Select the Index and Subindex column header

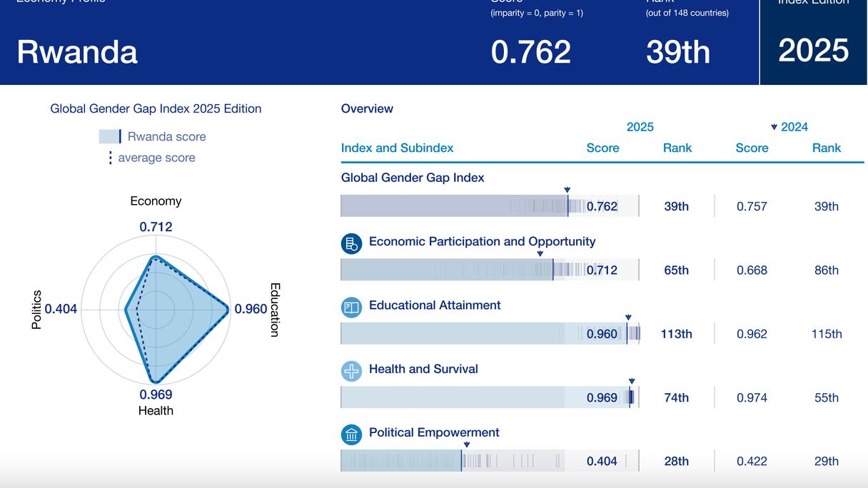click(x=397, y=148)
